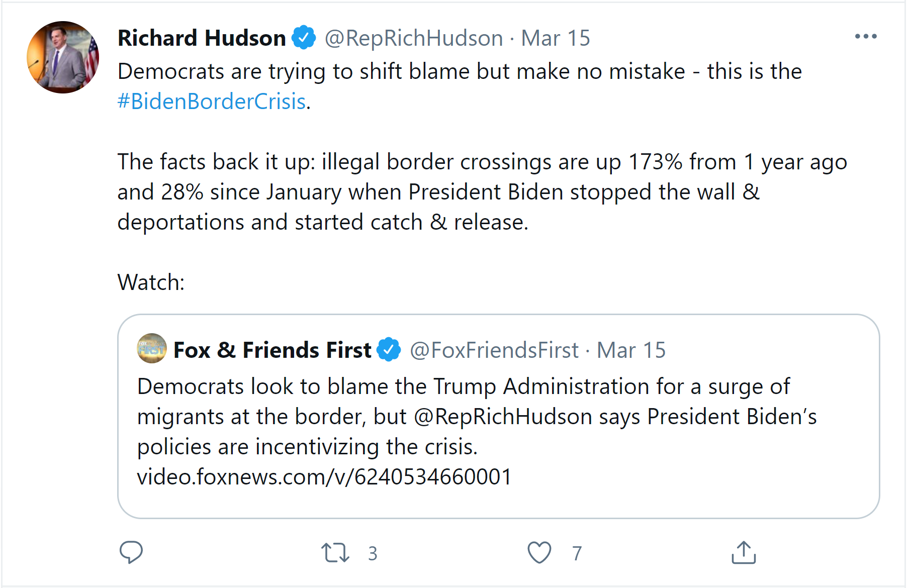The width and height of the screenshot is (911, 588).
Task: Click Richard Hudson's verified badge
Action: [304, 37]
